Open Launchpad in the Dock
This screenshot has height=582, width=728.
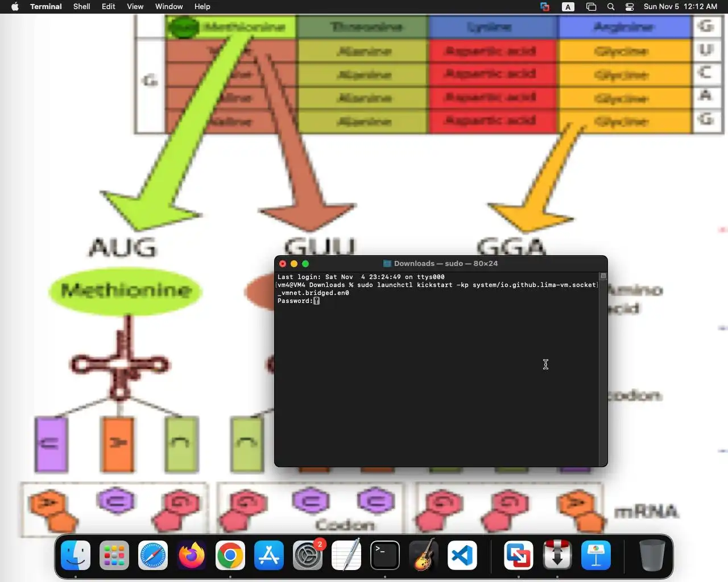[x=114, y=555]
